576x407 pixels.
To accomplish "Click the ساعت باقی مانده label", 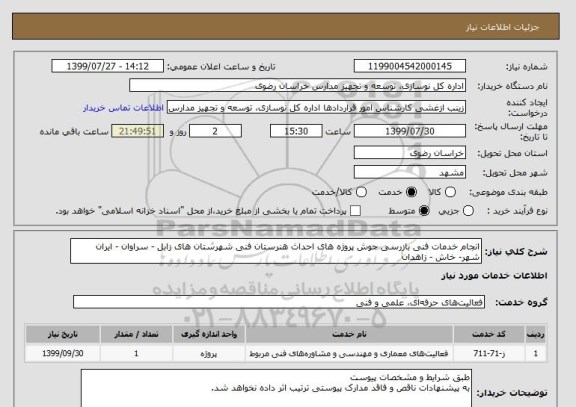I will point(74,132).
